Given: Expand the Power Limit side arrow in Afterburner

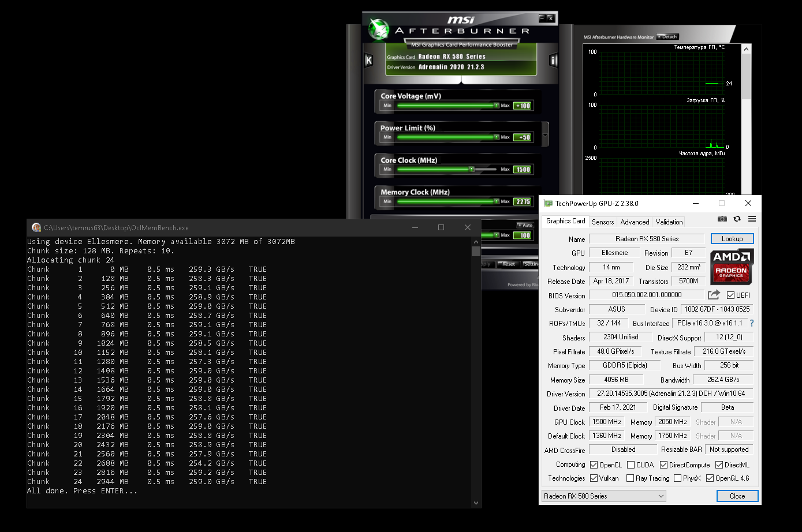Looking at the screenshot, I should [545, 134].
